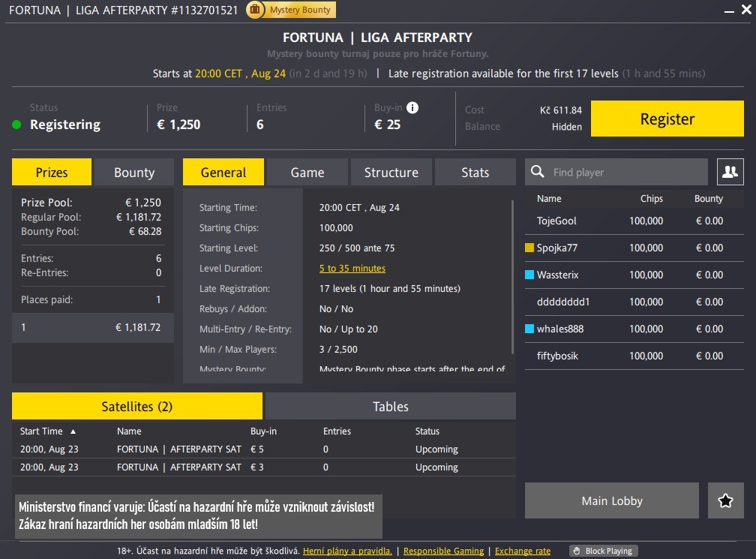Open the Stats tab
The image size is (756, 559).
click(475, 173)
